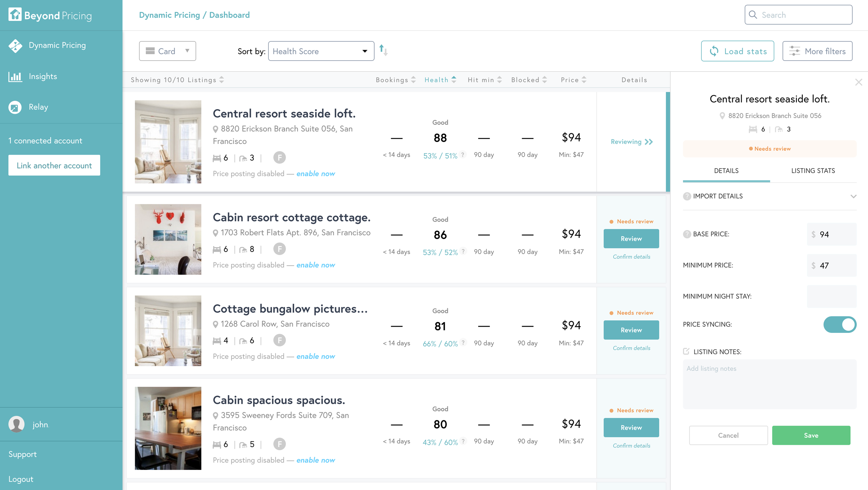Click the Relay sidebar icon

[15, 107]
